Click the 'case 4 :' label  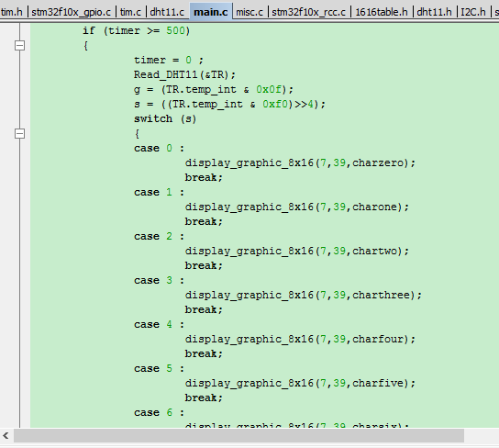pyautogui.click(x=159, y=324)
